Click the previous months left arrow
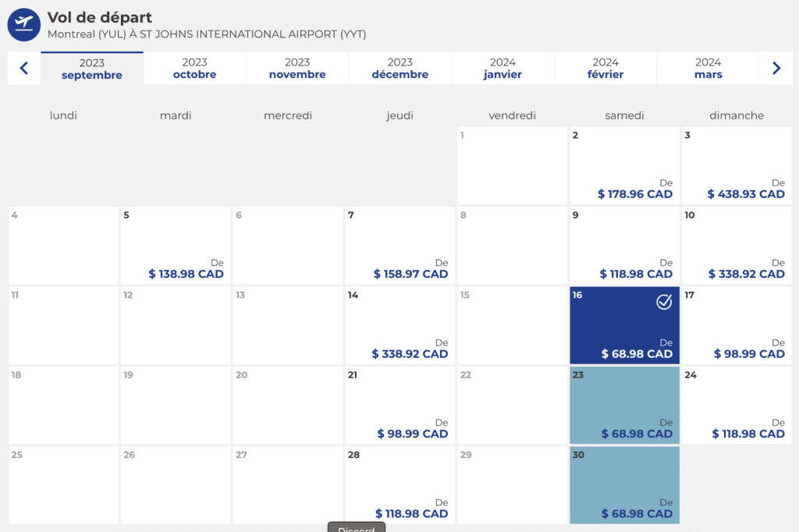 pos(24,69)
